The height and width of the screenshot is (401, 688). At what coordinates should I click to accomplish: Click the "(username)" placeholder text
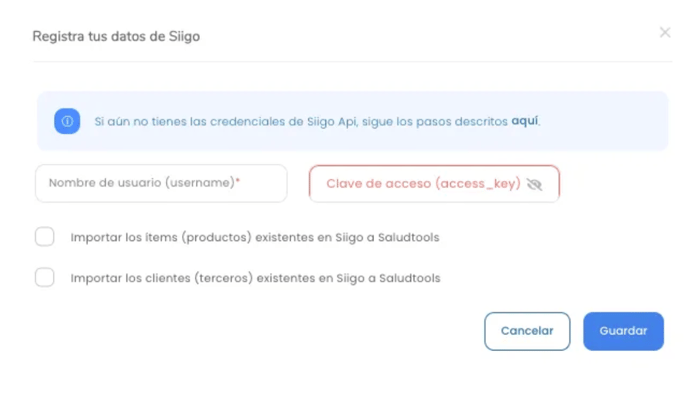[199, 183]
